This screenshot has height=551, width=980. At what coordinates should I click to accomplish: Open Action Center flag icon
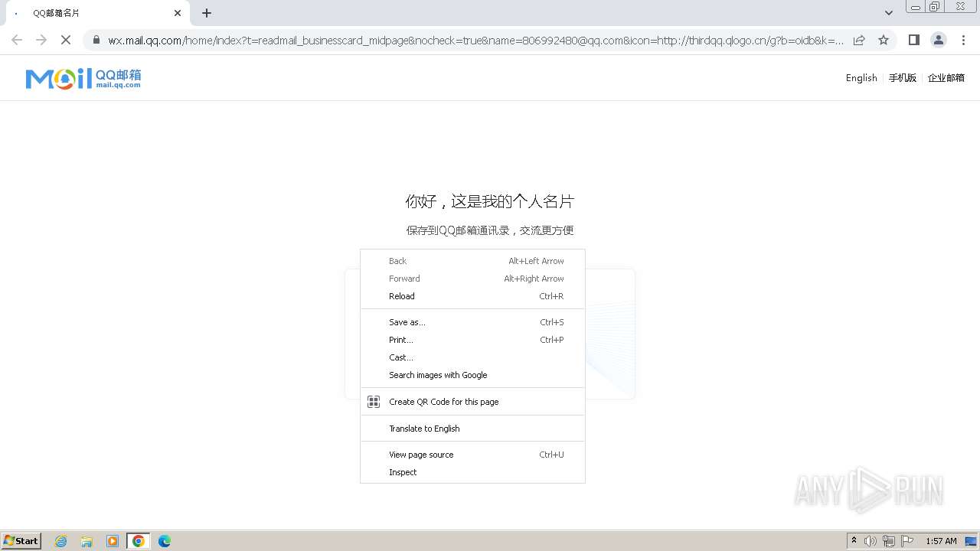click(907, 541)
